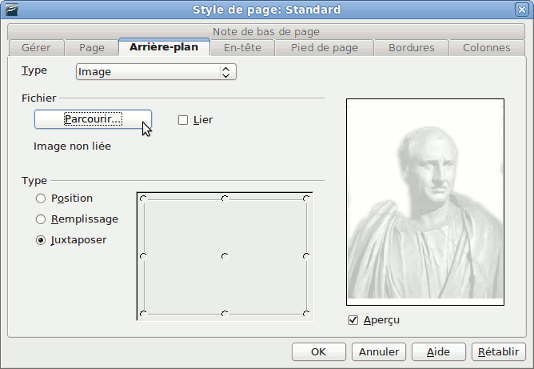Open the Note de bas de page tab
The image size is (534, 369).
[x=266, y=32]
